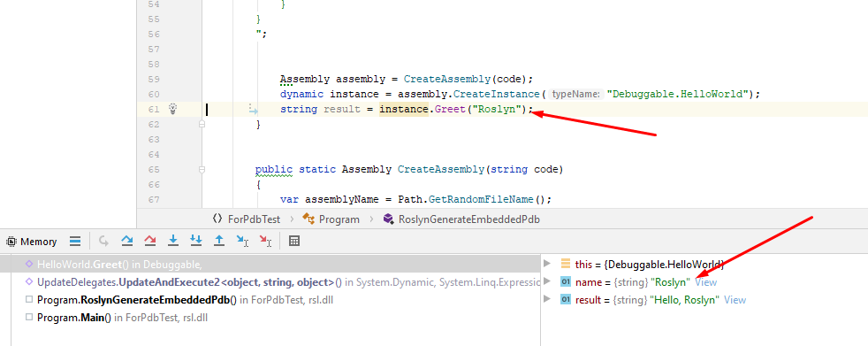Select ForPdbTest breadcrumb
This screenshot has width=868, height=346.
[255, 219]
